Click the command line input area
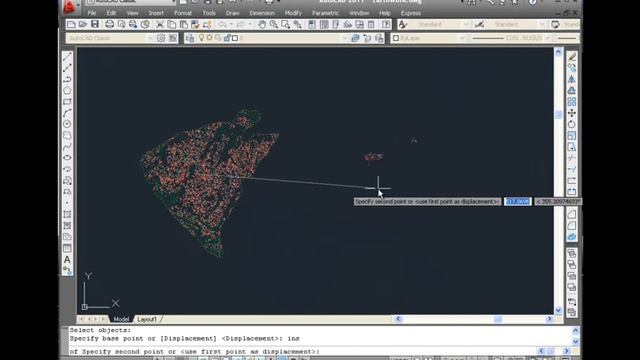The width and height of the screenshot is (640, 360). [304, 351]
